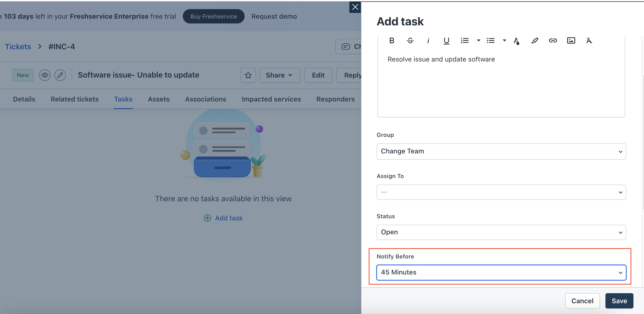This screenshot has width=644, height=314.
Task: Switch to the Assets tab
Action: (x=159, y=99)
